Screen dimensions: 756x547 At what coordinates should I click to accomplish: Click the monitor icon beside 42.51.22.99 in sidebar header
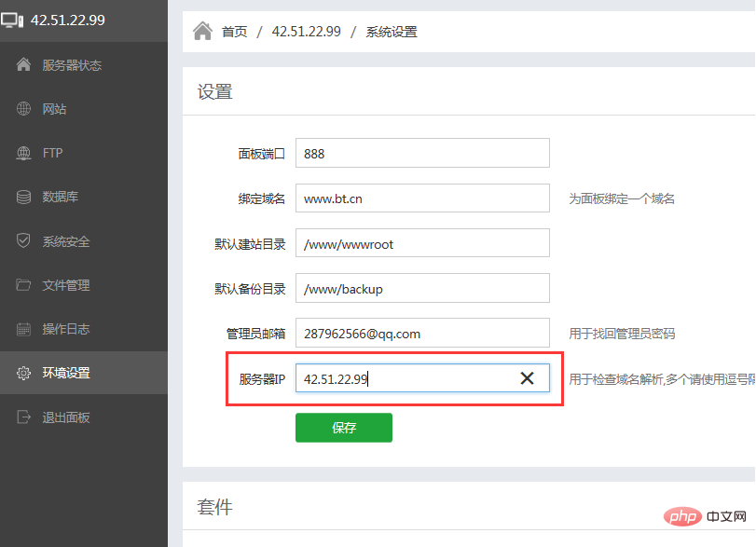pyautogui.click(x=12, y=21)
